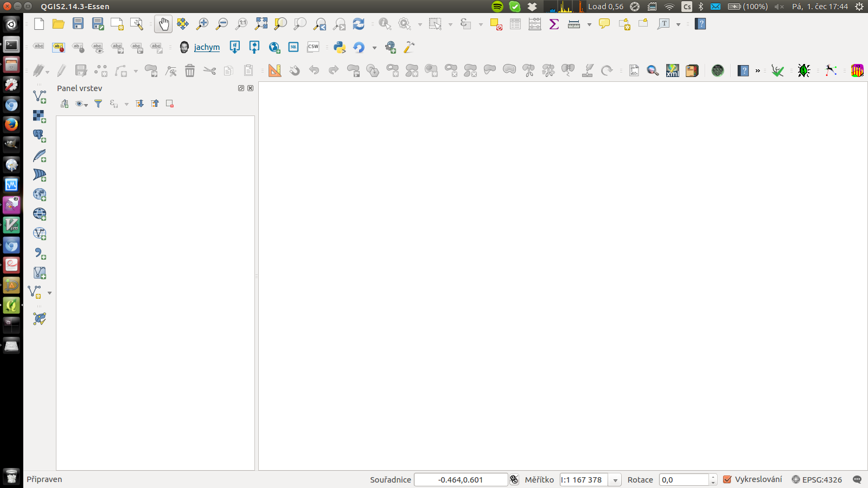Click the plugin reloader blue arrow
The height and width of the screenshot is (488, 868).
[x=359, y=47]
